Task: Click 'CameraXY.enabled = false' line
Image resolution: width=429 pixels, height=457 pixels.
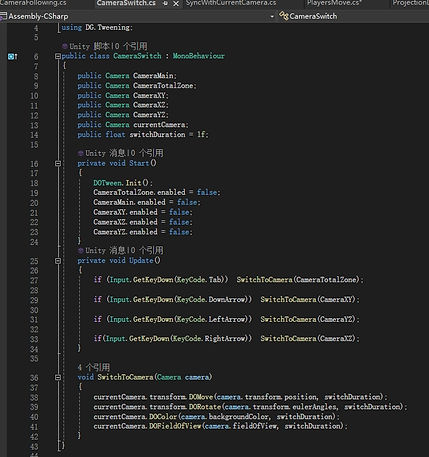Action: [x=143, y=212]
